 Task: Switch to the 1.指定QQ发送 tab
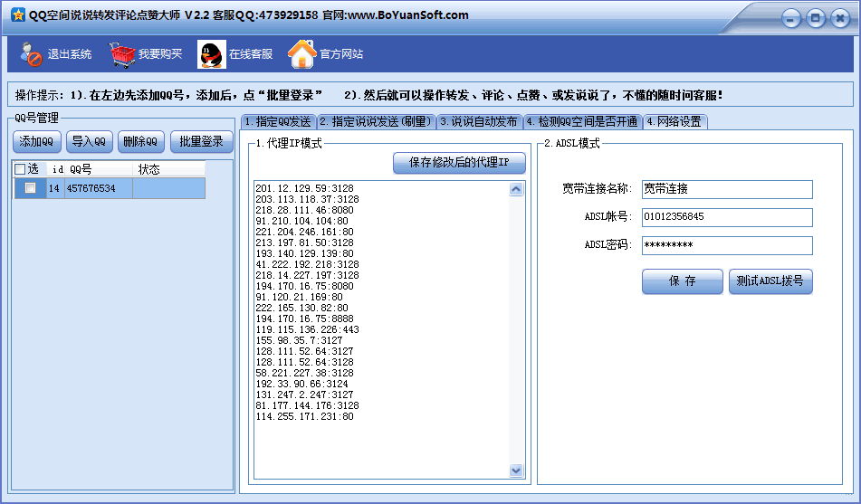coord(278,121)
